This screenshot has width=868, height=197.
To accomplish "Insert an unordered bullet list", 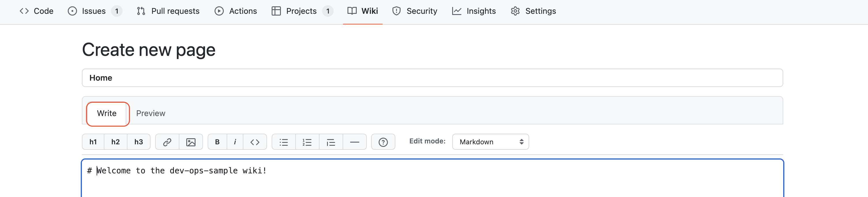I will [x=284, y=142].
